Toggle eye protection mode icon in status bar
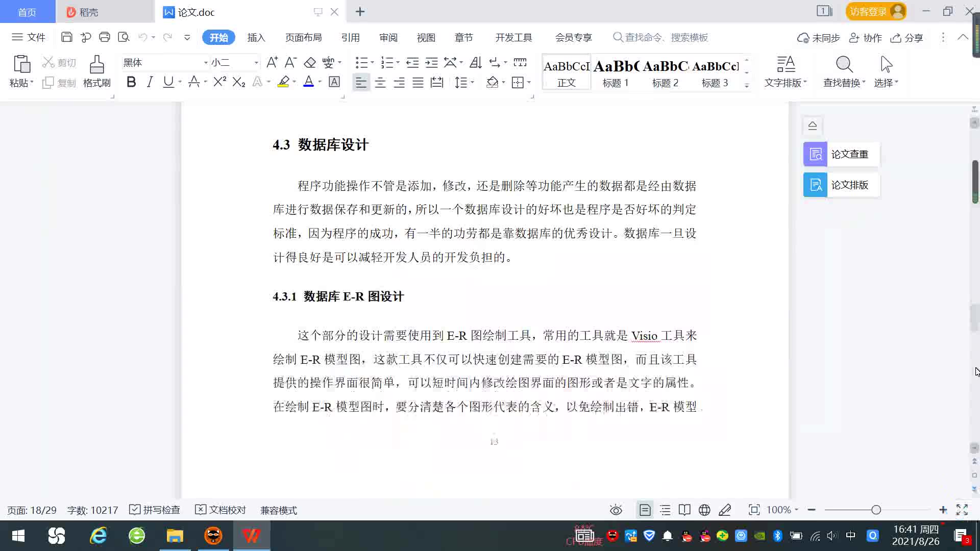Image resolution: width=980 pixels, height=551 pixels. [x=616, y=510]
